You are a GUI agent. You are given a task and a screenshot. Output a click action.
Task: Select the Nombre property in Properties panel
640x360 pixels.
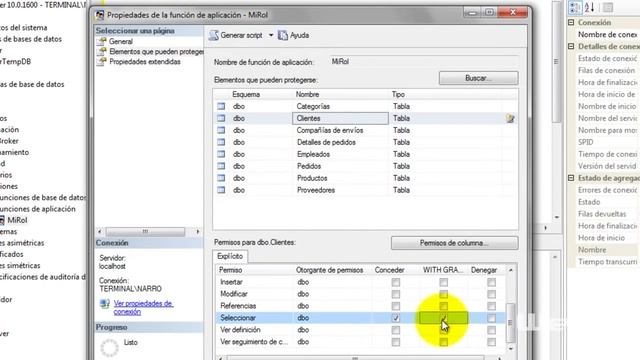coord(608,250)
